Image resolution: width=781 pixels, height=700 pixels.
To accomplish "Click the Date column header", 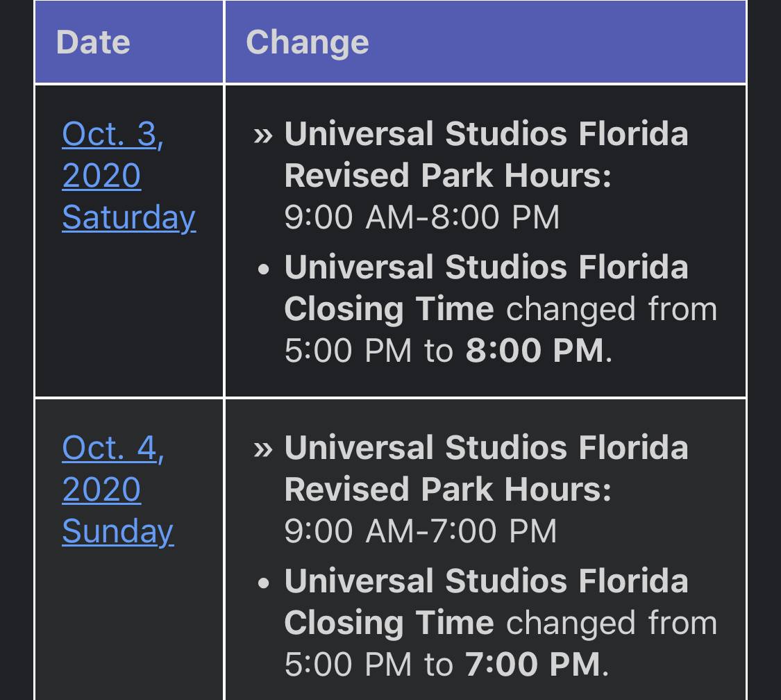I will (x=93, y=42).
